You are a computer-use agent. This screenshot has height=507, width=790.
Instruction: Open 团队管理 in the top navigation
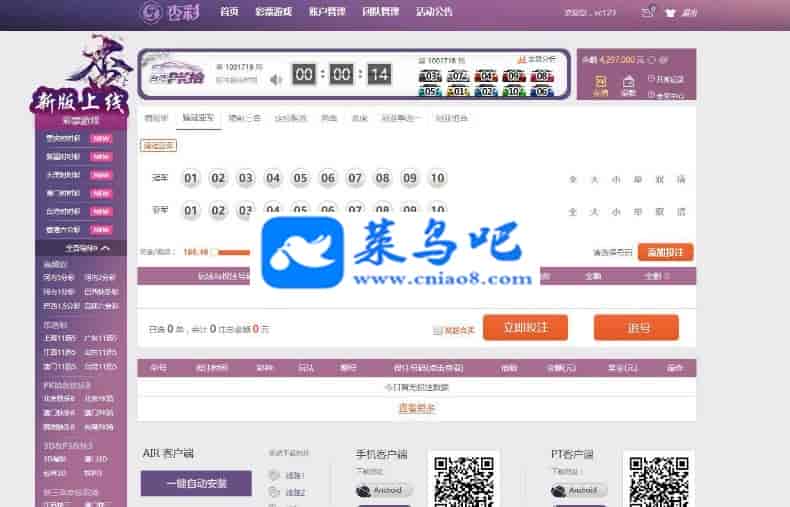(x=380, y=12)
